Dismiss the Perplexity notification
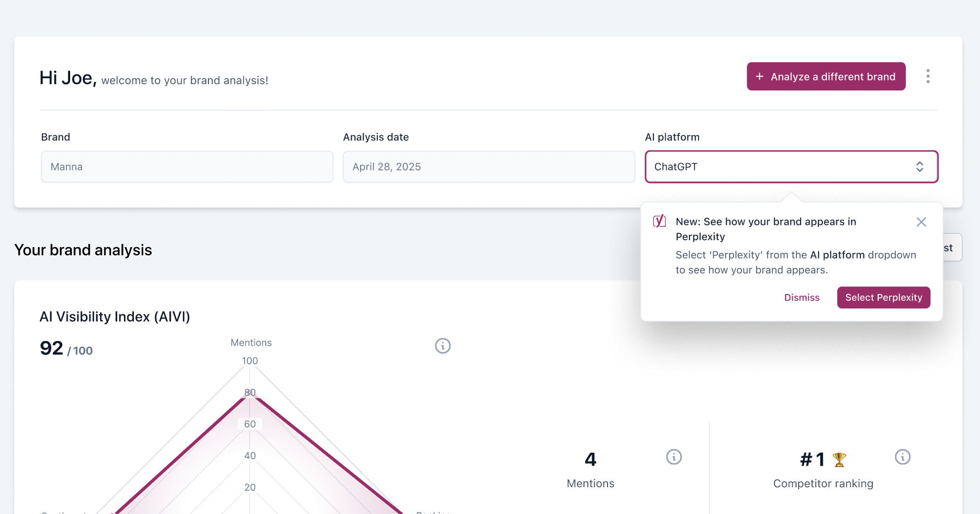This screenshot has width=980, height=514. [802, 297]
